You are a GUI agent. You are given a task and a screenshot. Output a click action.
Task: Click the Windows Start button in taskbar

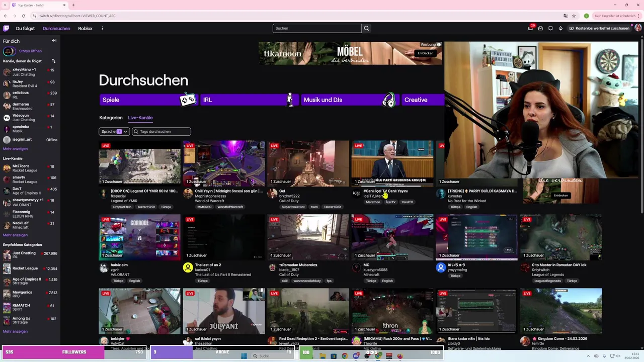pyautogui.click(x=244, y=356)
